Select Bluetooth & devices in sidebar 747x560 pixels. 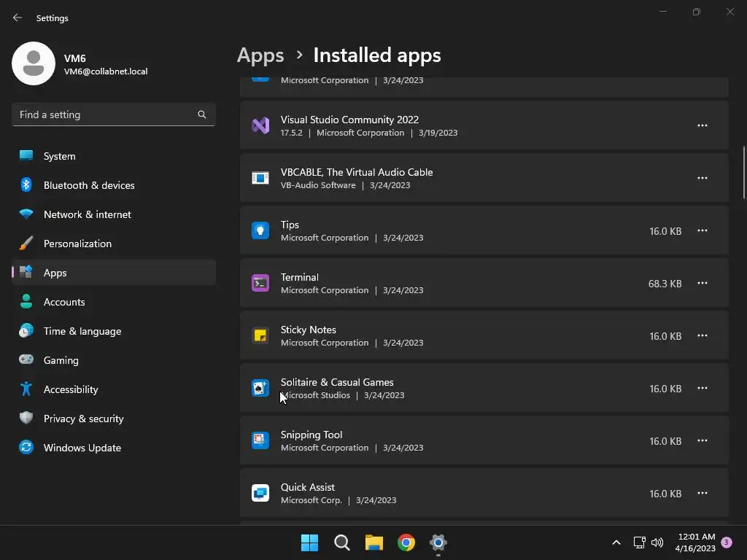click(88, 185)
